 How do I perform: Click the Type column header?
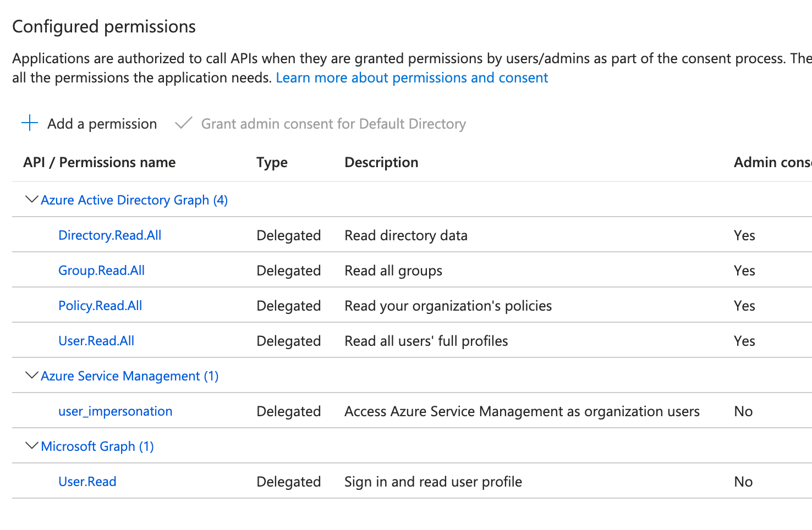coord(272,162)
